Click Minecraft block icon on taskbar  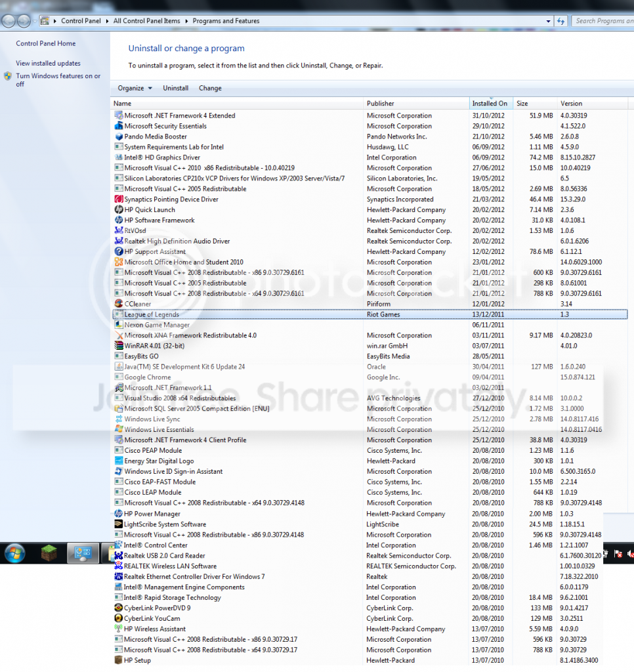[x=49, y=553]
